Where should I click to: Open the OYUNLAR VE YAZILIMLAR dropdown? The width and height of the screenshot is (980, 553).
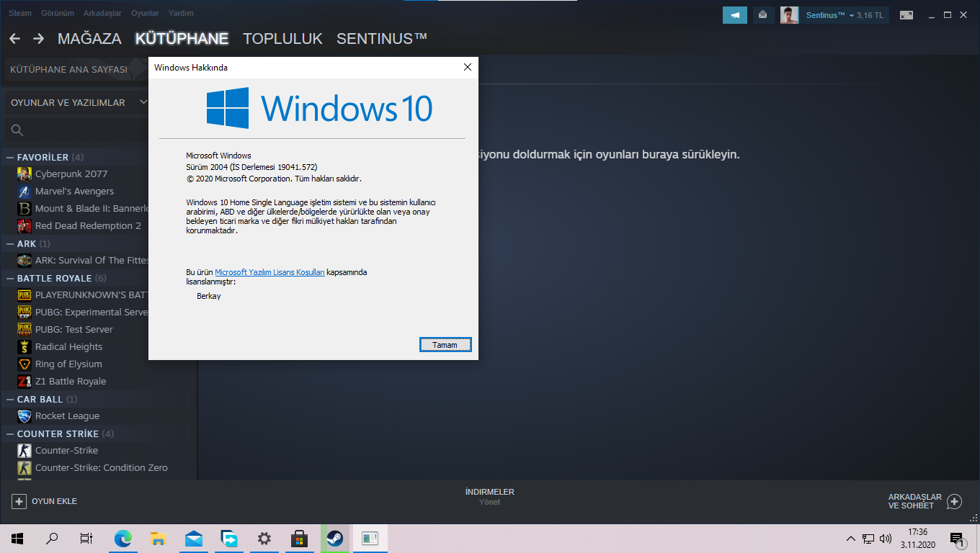tap(78, 103)
